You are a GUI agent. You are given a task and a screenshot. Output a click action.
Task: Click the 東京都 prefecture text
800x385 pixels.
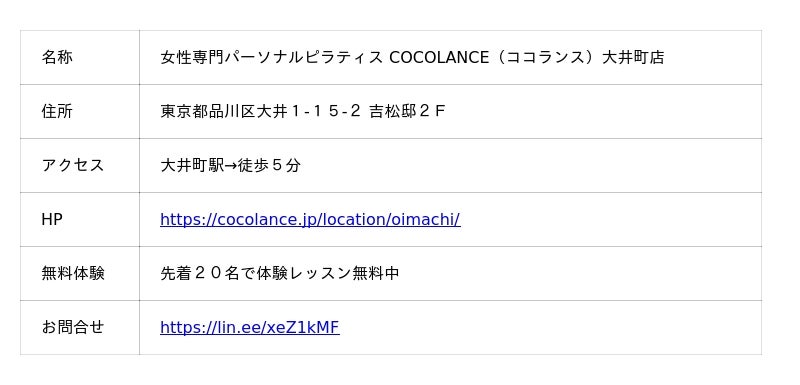[x=184, y=111]
